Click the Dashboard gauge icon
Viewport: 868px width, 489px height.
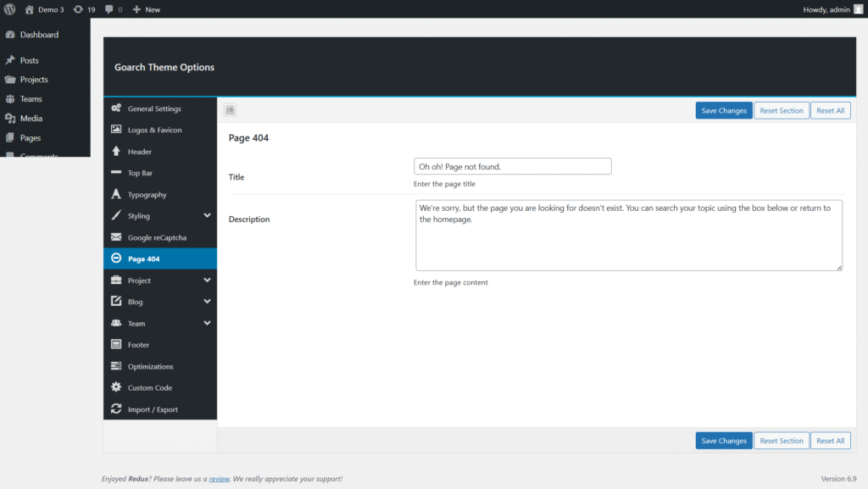pyautogui.click(x=10, y=34)
